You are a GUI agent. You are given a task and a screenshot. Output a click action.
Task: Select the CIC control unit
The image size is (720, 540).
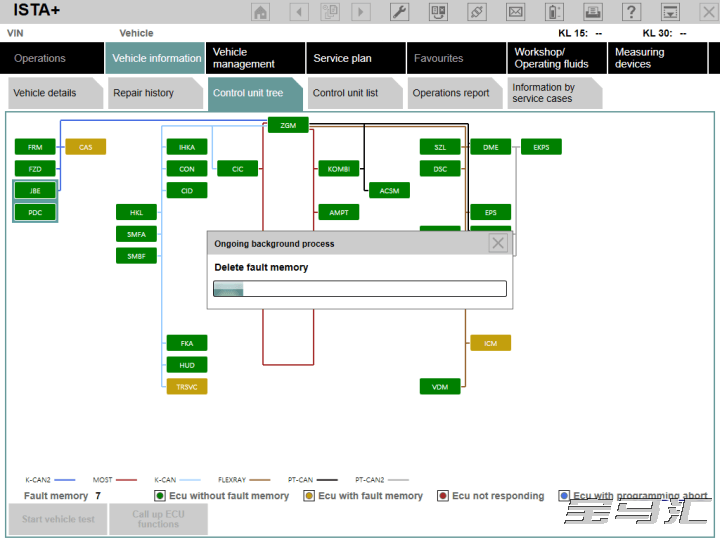tap(237, 169)
